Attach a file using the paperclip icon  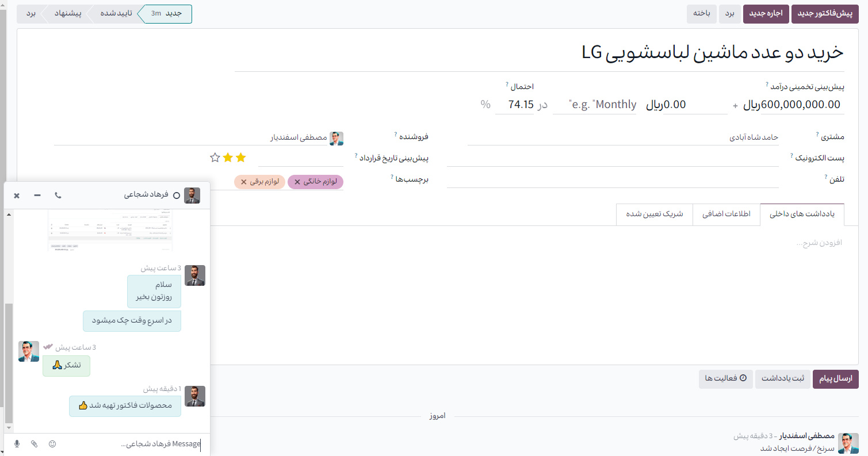[35, 444]
